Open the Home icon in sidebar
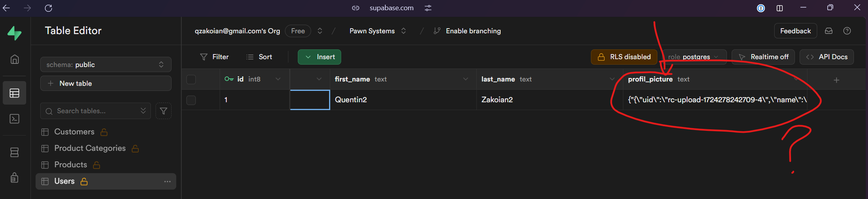Viewport: 868px width, 199px height. (14, 59)
